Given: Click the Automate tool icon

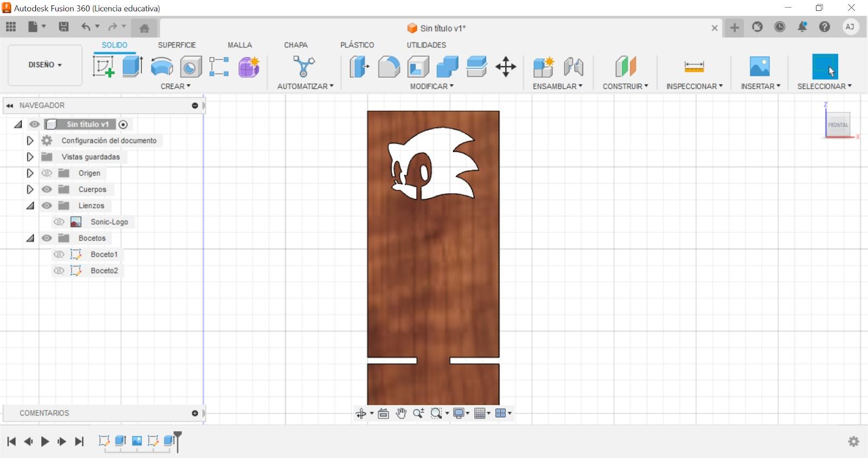Looking at the screenshot, I should point(304,67).
